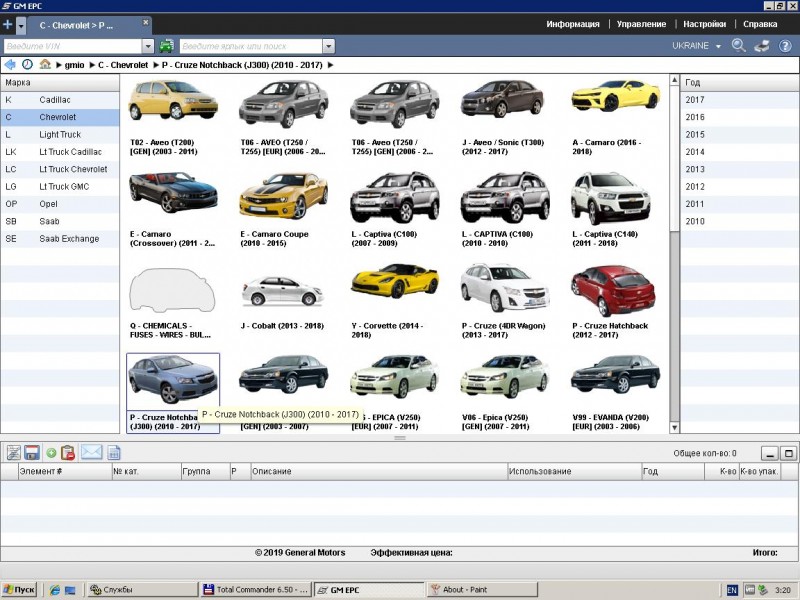
Task: Open the Справка menu
Action: (760, 24)
